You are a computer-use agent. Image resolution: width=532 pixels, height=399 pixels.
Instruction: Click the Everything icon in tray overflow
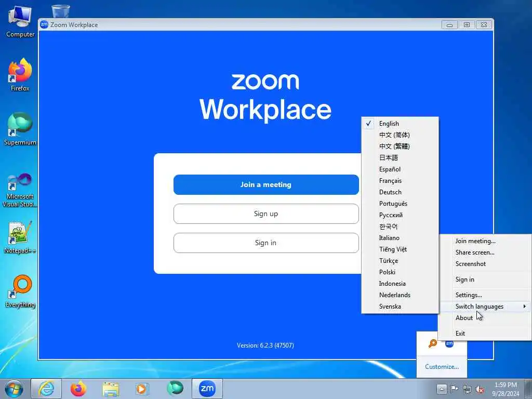(433, 343)
